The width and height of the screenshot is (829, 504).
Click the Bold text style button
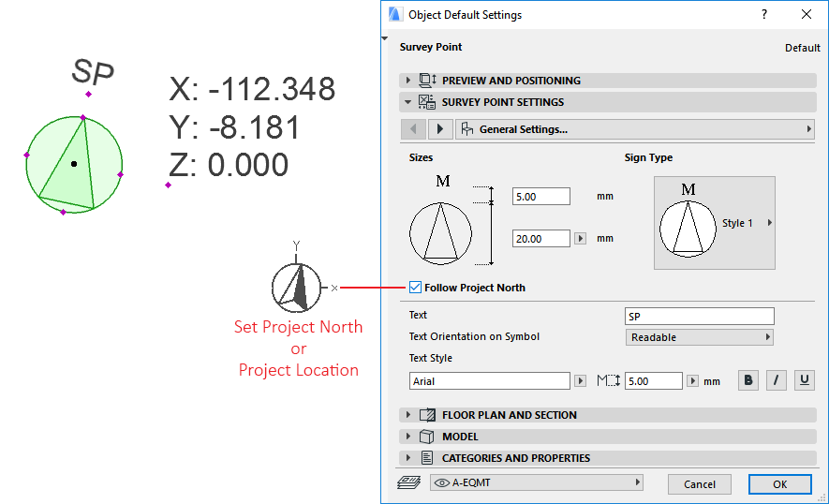coord(748,380)
